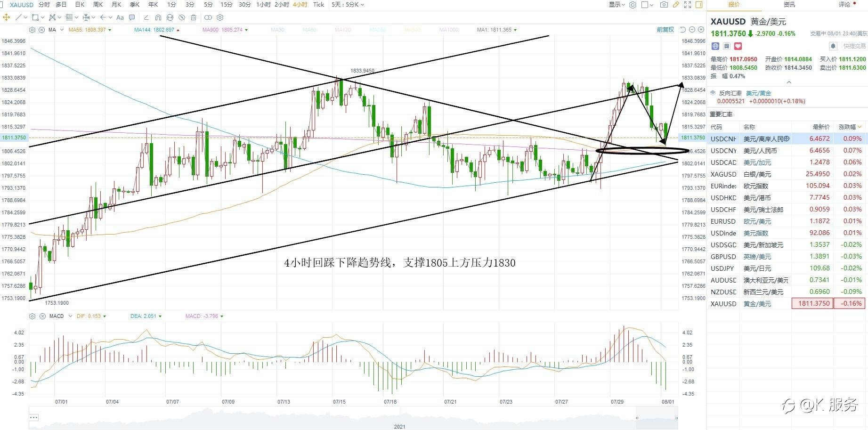The image size is (868, 430).
Task: Take a chart screenshot with camera icon
Action: click(x=664, y=5)
